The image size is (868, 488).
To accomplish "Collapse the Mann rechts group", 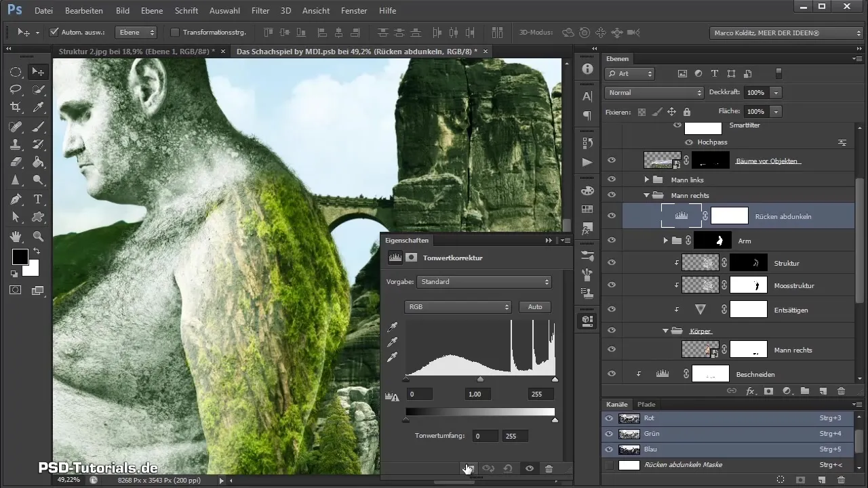I will [x=646, y=195].
